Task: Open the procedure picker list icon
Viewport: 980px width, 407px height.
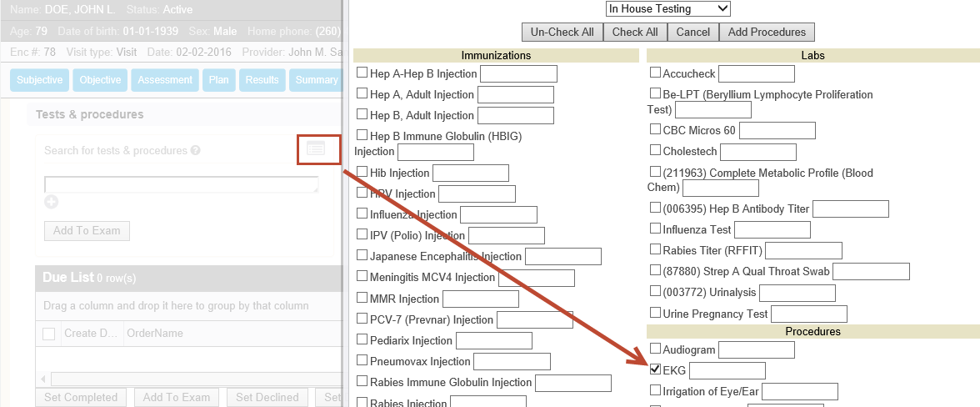Action: (315, 148)
